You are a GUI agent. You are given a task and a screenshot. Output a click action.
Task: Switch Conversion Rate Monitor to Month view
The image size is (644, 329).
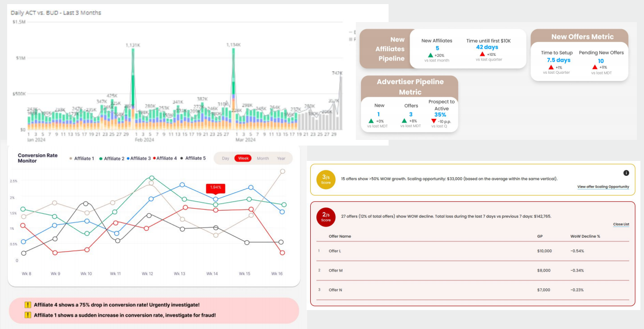point(263,158)
